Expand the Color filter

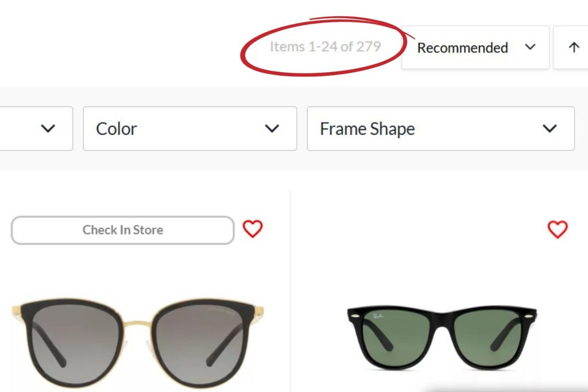pos(189,129)
